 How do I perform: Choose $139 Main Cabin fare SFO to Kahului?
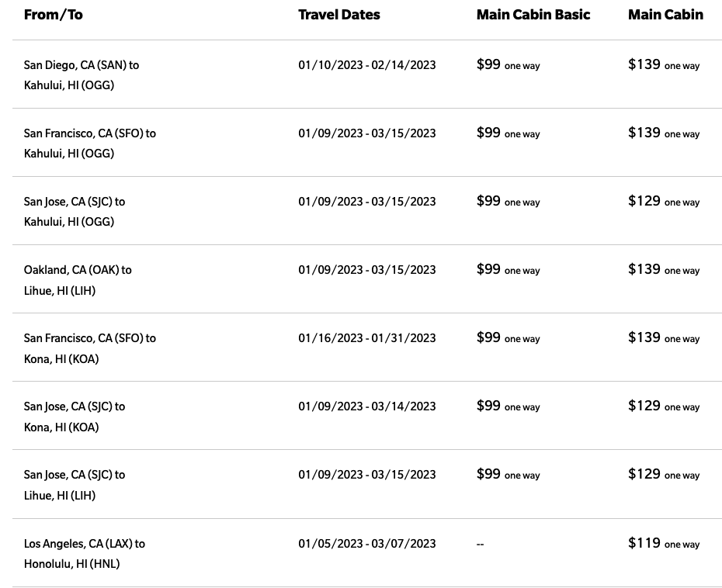664,133
